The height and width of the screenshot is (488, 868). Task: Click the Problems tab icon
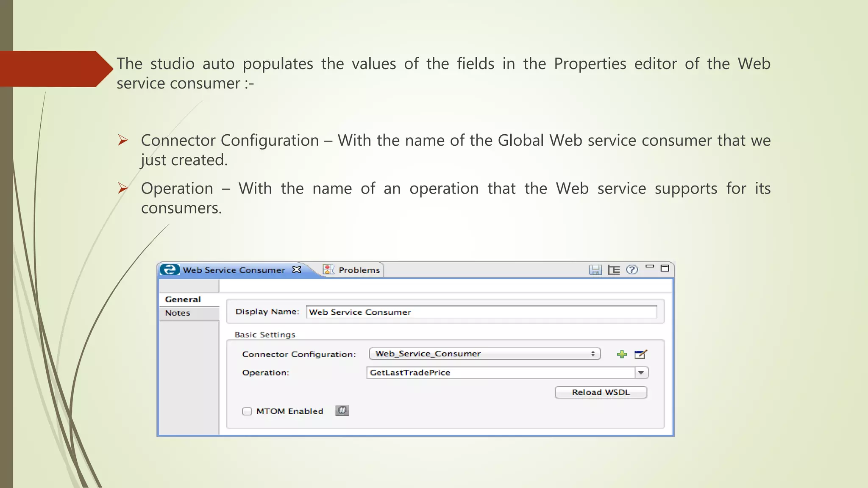tap(328, 269)
